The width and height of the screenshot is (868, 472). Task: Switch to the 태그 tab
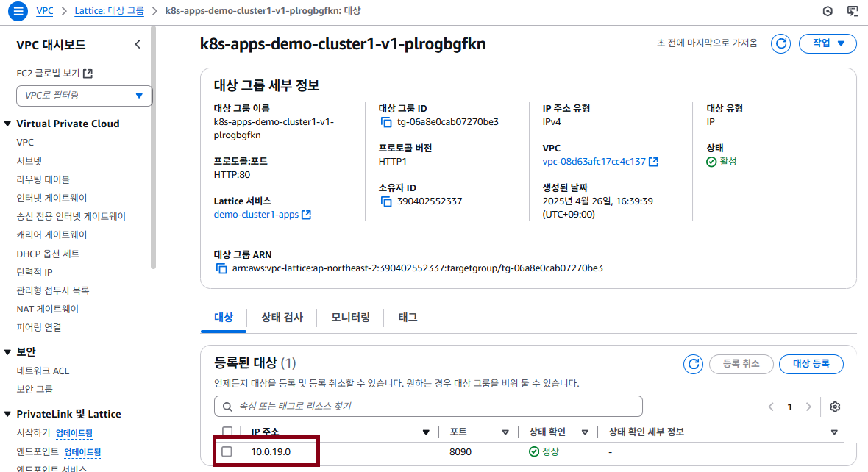408,318
